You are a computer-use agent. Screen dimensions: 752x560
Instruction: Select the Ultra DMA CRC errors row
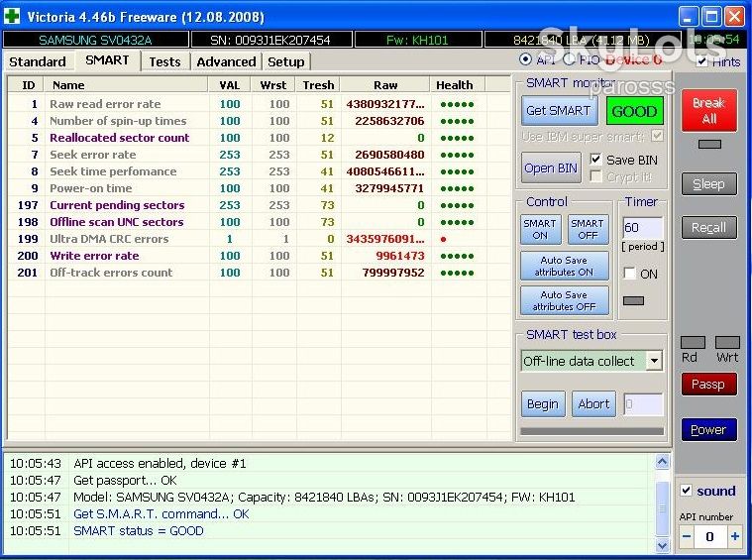259,239
